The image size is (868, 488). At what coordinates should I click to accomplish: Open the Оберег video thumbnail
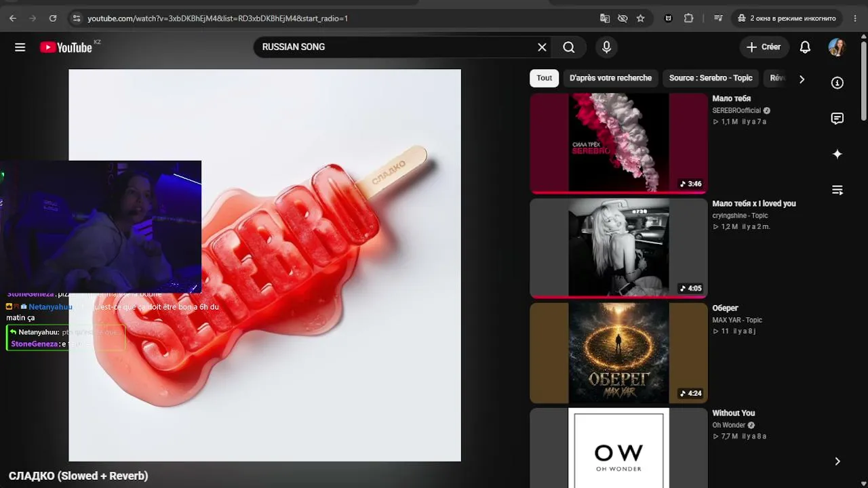tap(618, 353)
